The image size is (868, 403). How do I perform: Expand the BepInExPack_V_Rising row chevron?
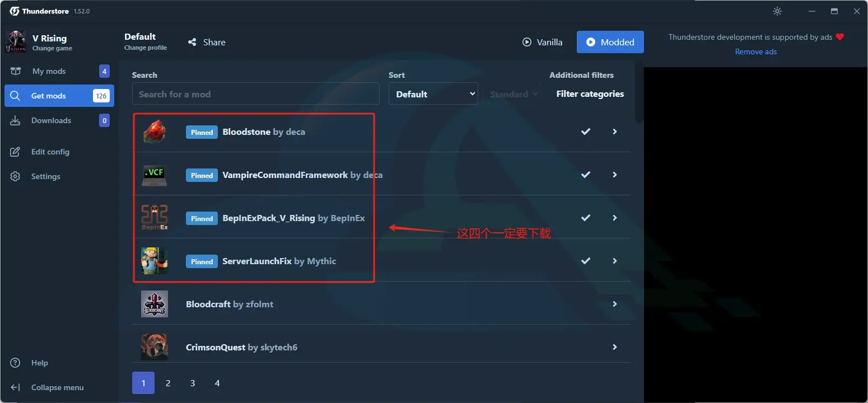[615, 218]
